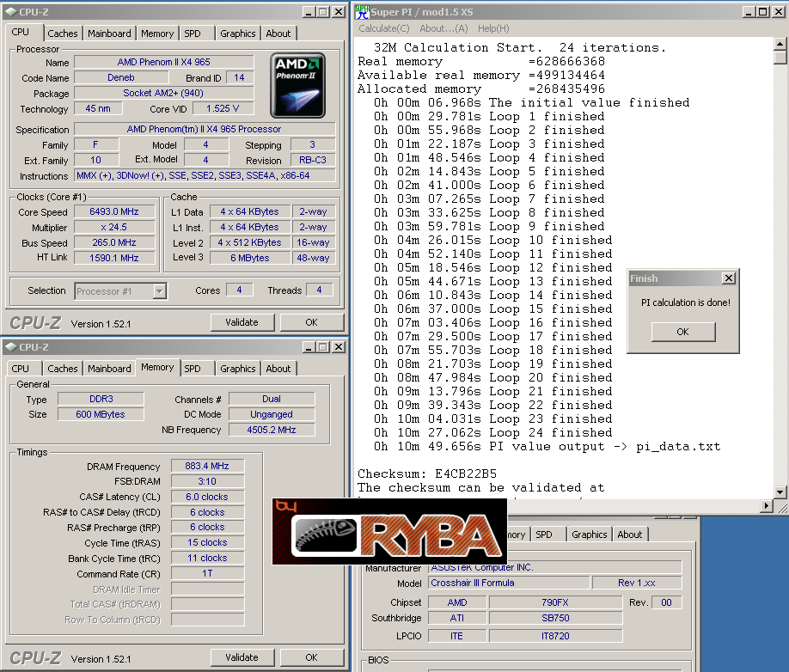Open the Calculate(C) menu in Super PI

tap(383, 29)
